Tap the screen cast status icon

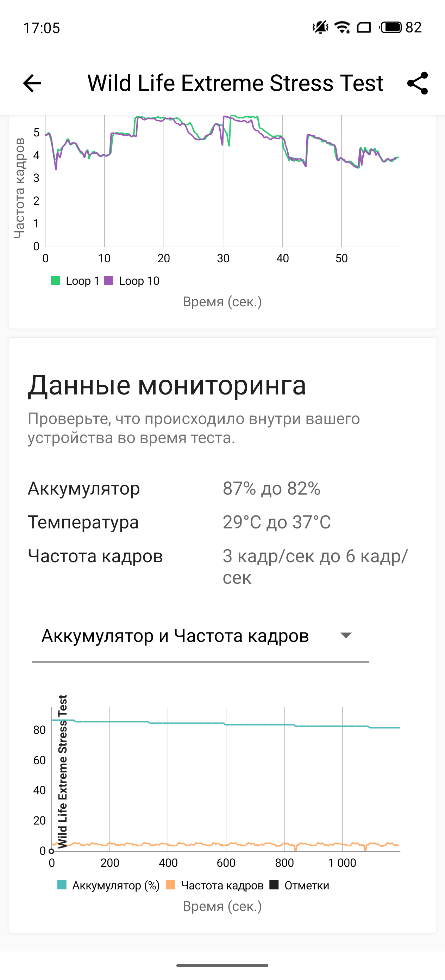coord(364,27)
